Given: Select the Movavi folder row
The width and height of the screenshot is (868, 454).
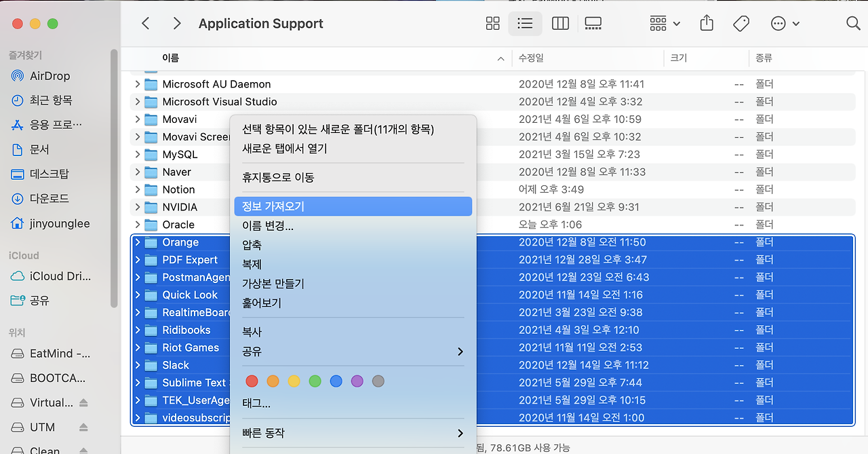Looking at the screenshot, I should point(493,119).
